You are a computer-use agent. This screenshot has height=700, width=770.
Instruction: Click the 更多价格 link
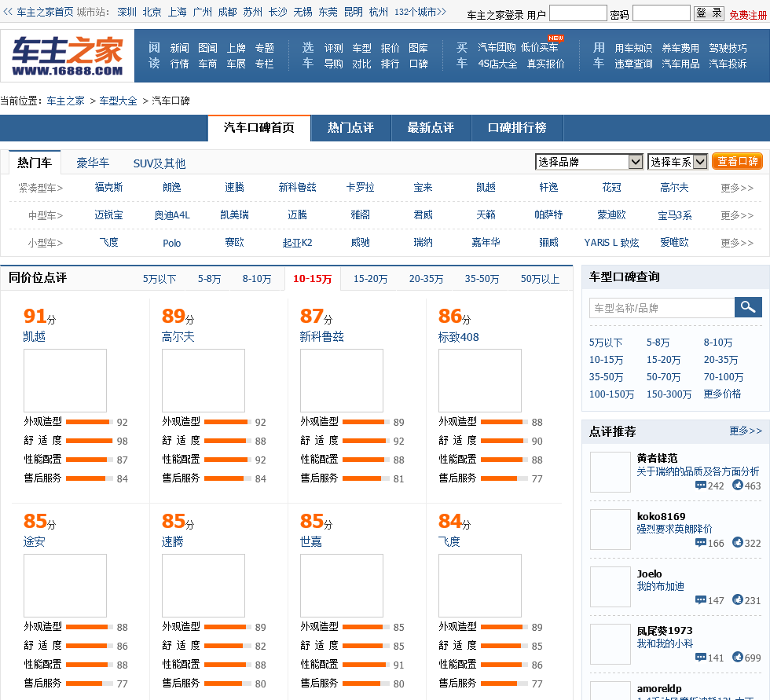click(722, 394)
